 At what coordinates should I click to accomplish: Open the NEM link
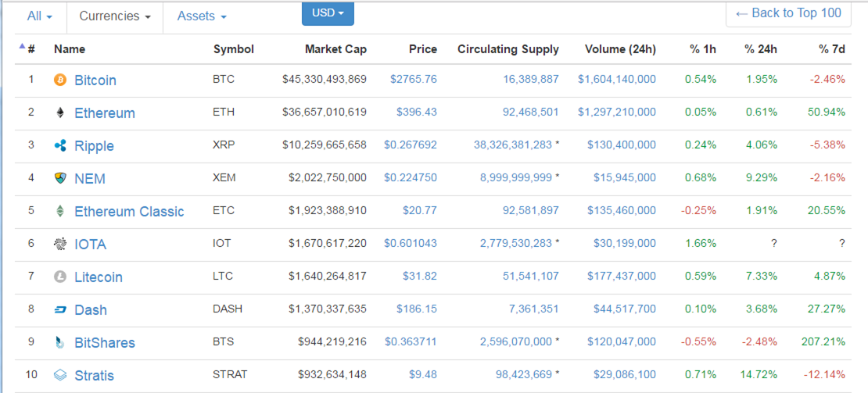90,179
